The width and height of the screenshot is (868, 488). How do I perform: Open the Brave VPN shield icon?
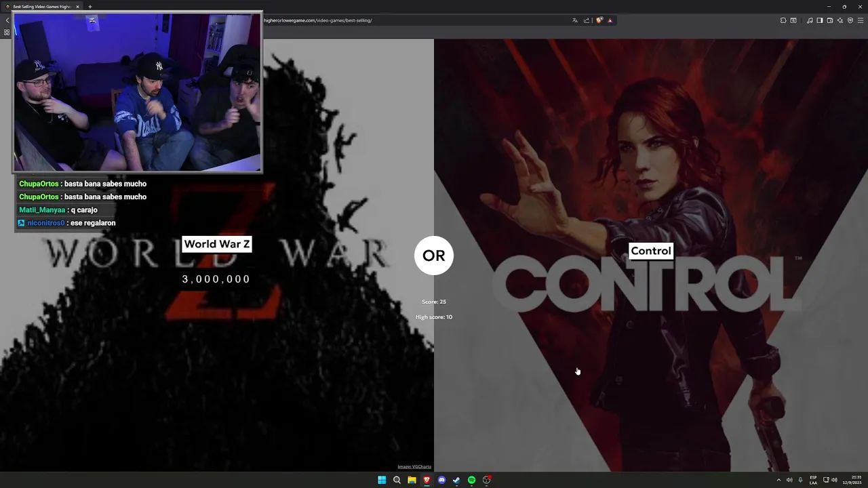850,20
